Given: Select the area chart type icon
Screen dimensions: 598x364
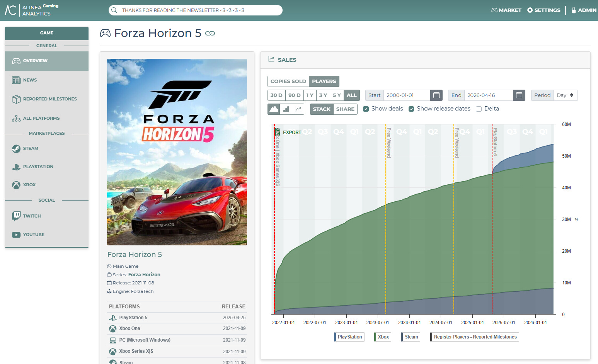Looking at the screenshot, I should 274,109.
